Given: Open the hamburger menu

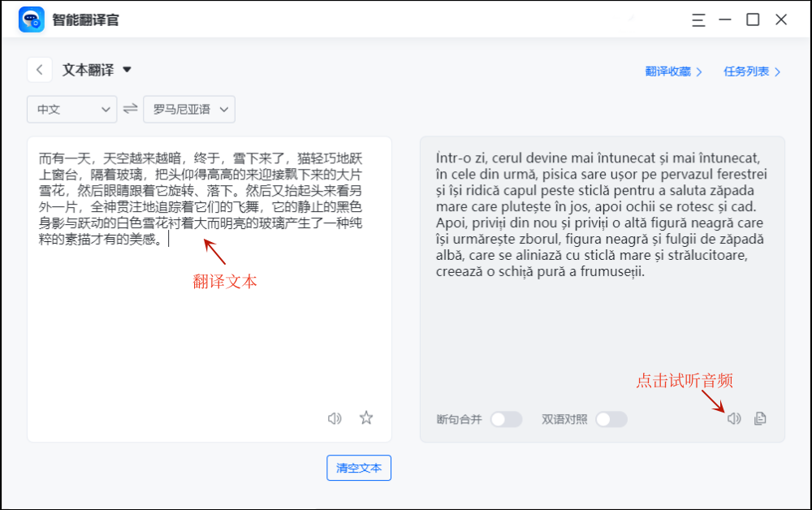Looking at the screenshot, I should [698, 20].
